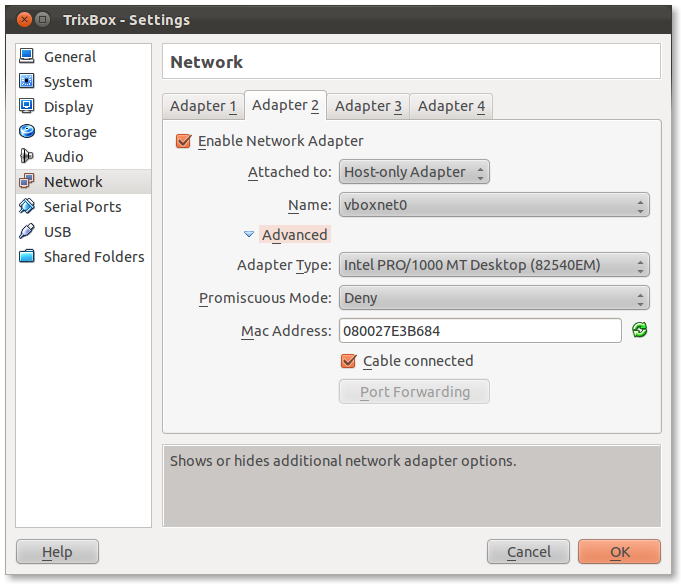681x584 pixels.
Task: Select Audio settings page
Action: coord(83,157)
